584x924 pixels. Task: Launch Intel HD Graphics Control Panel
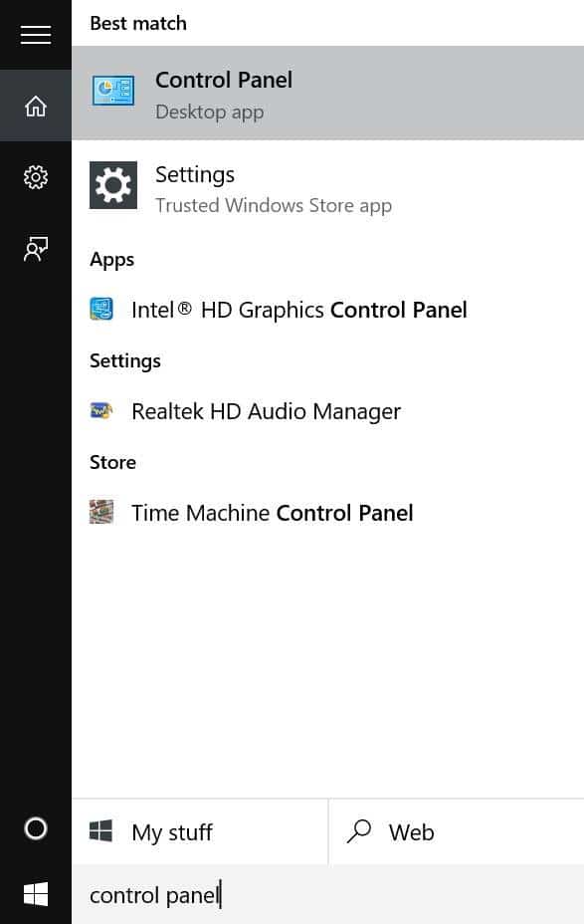[298, 309]
